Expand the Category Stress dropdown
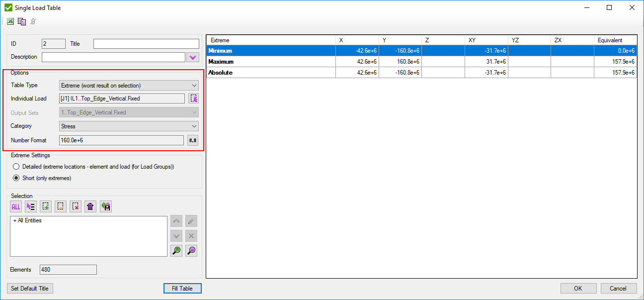 129,126
